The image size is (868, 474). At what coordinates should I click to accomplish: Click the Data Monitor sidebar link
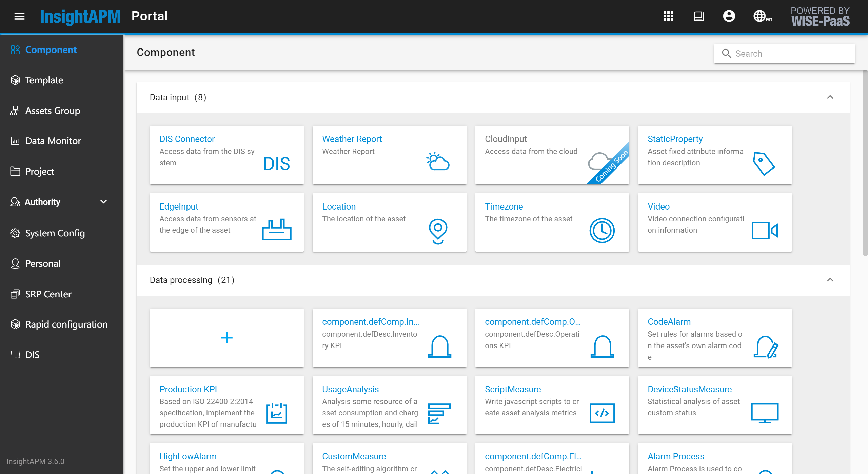point(53,141)
